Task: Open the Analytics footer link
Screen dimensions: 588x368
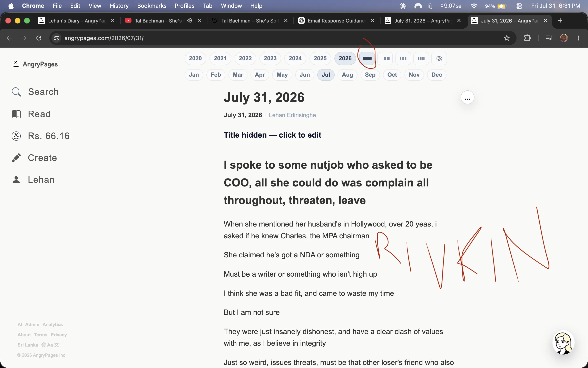Action: click(x=52, y=324)
